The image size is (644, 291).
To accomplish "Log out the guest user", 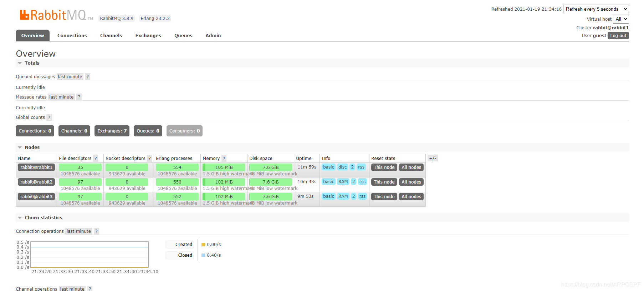I will pos(618,35).
